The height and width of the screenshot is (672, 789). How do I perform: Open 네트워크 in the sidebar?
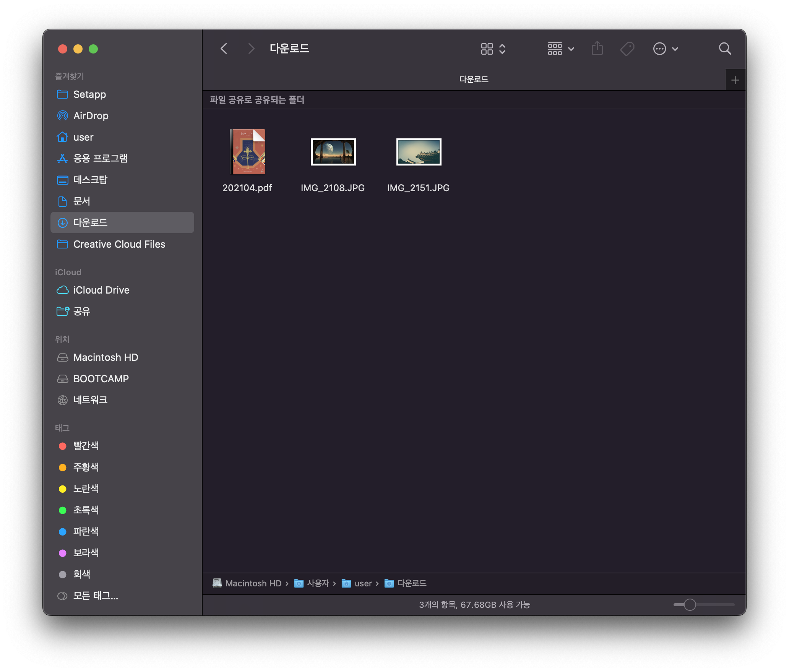tap(90, 400)
